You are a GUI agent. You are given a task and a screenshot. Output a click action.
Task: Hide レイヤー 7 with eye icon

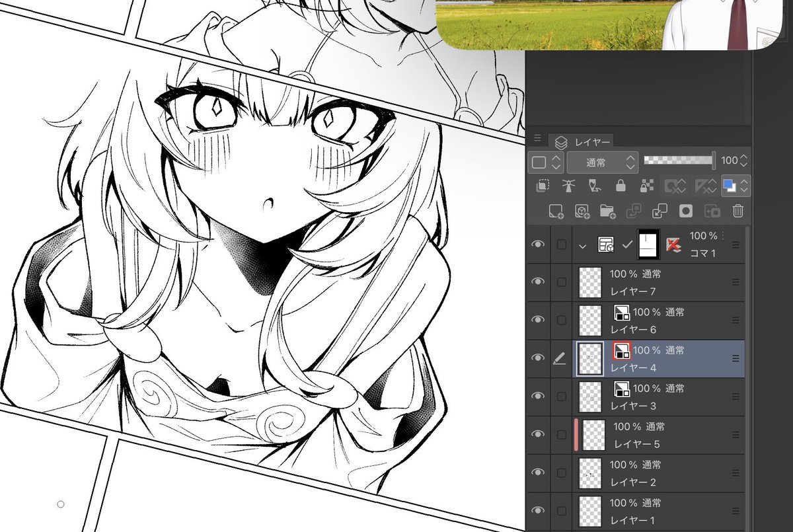click(x=539, y=282)
